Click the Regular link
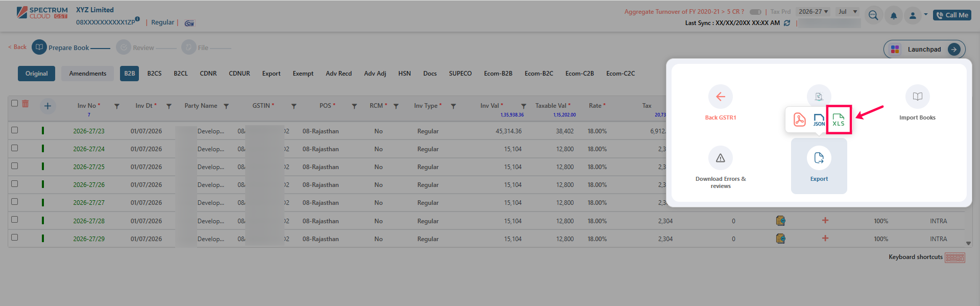The image size is (980, 306). tap(162, 22)
